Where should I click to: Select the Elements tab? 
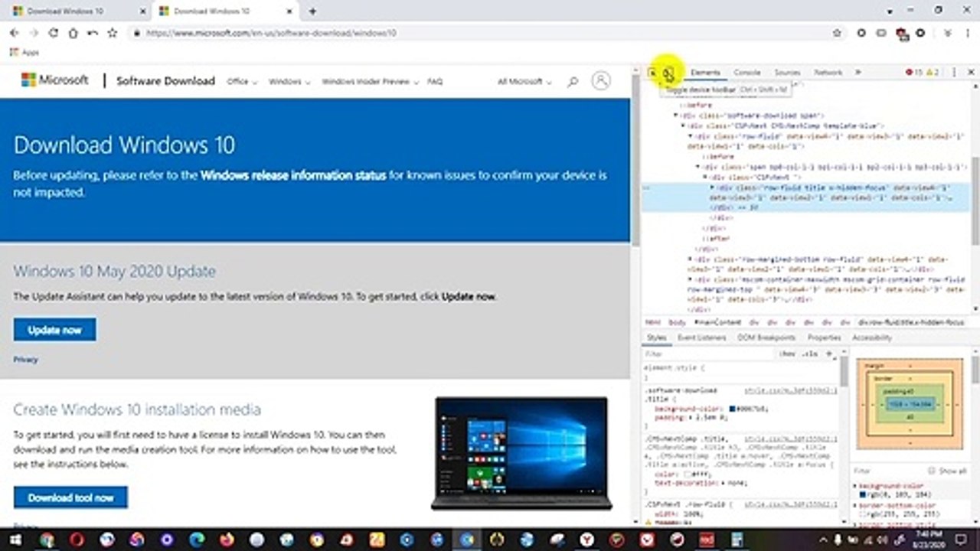(705, 73)
